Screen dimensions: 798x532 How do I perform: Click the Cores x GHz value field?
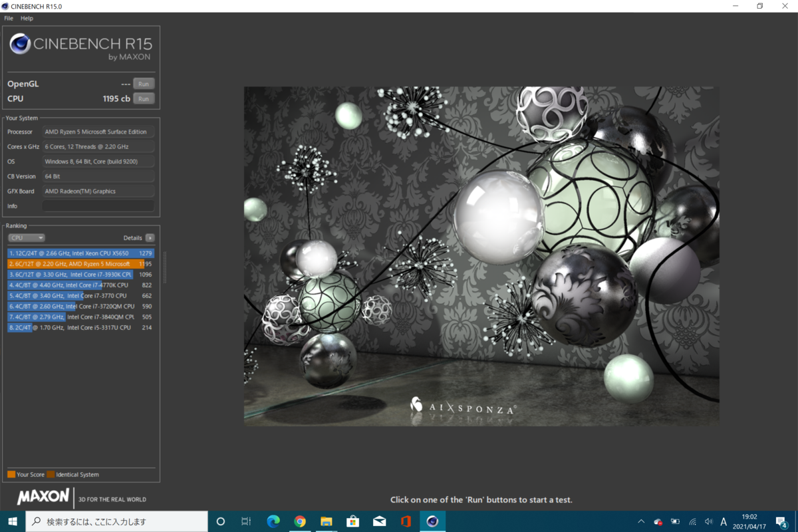pos(98,146)
